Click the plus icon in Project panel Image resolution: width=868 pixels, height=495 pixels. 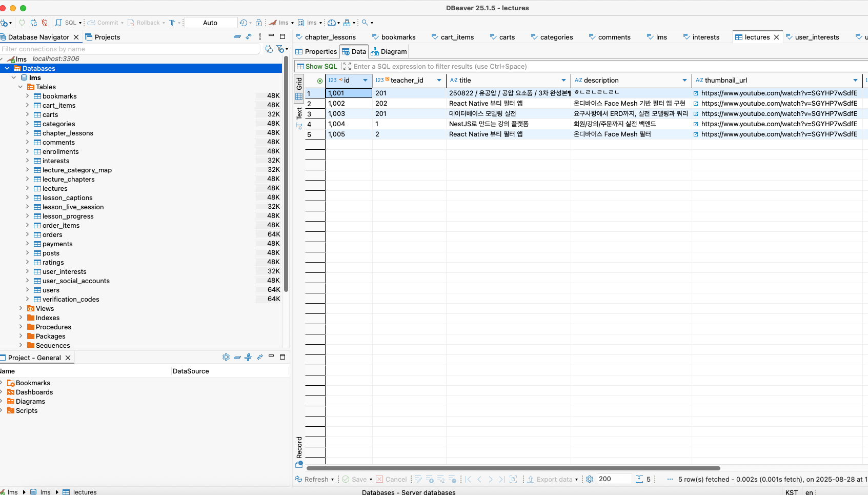pyautogui.click(x=248, y=357)
